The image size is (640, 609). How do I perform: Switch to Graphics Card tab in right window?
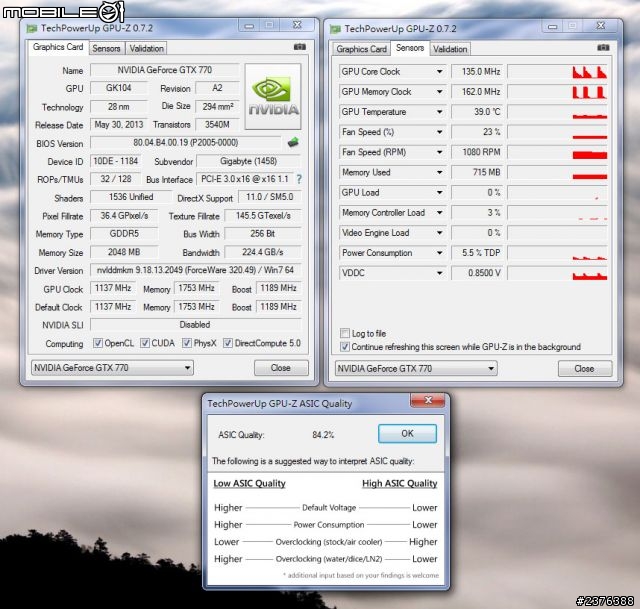[x=361, y=49]
